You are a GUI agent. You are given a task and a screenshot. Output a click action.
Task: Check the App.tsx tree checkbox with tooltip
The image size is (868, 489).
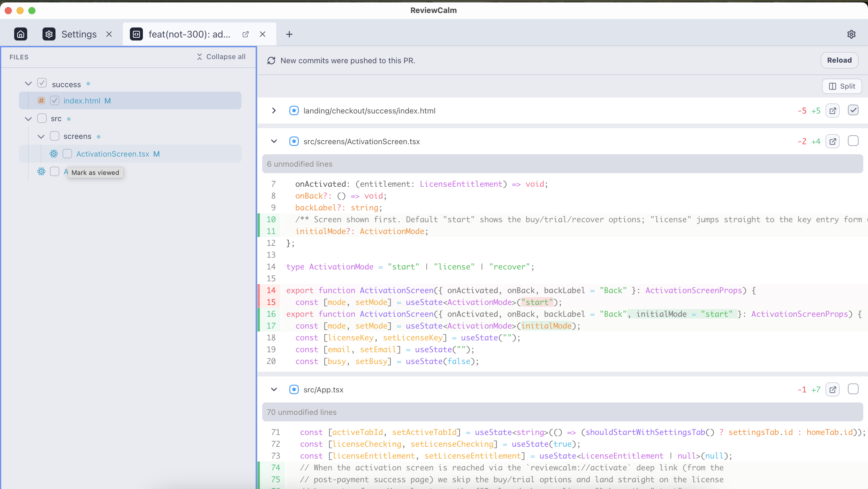point(55,171)
